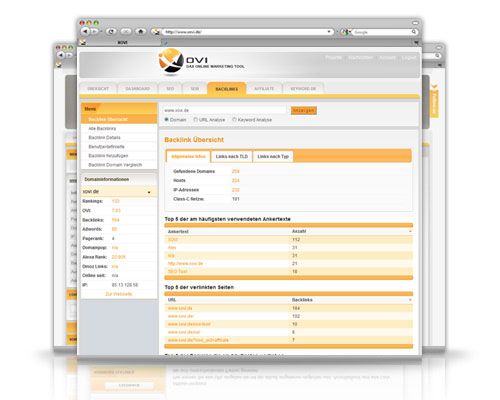Open the tab list arrow at tab bar end
This screenshot has height=400, width=500.
pos(416,42)
